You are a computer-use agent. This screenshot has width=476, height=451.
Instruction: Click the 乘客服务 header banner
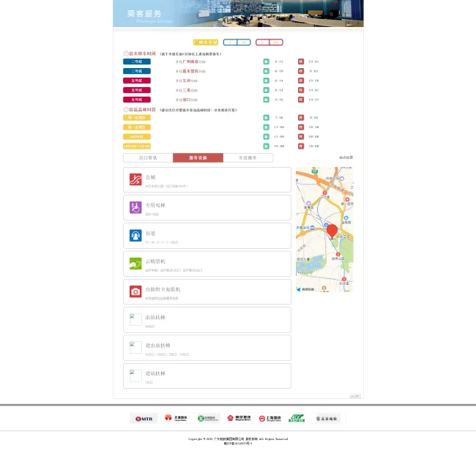click(238, 13)
